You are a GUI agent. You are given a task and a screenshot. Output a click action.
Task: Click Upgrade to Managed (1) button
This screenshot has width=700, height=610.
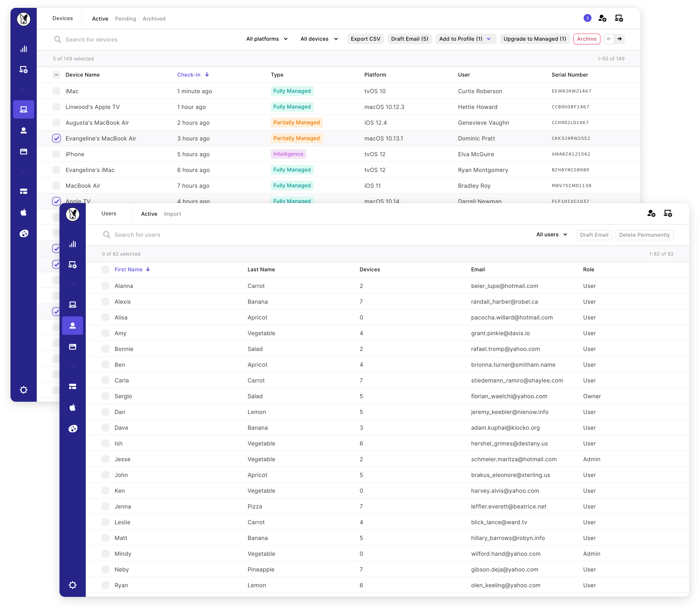(535, 39)
